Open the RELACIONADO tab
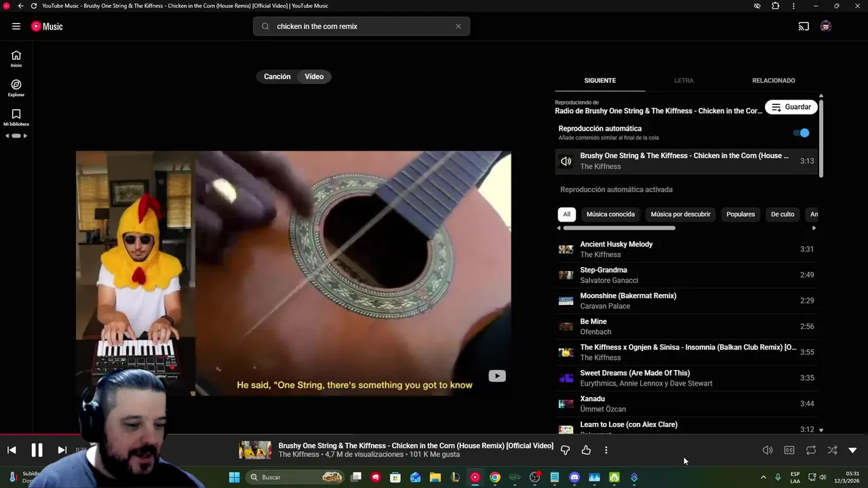Screen dimensions: 868x488 (x=774, y=80)
